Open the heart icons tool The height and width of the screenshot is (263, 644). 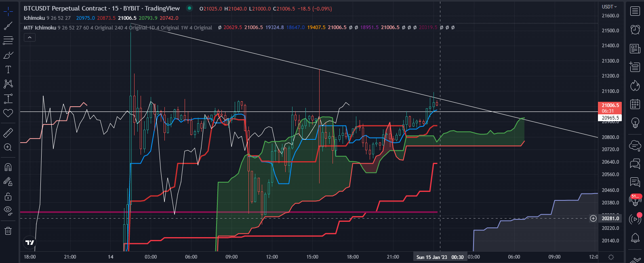[x=8, y=113]
